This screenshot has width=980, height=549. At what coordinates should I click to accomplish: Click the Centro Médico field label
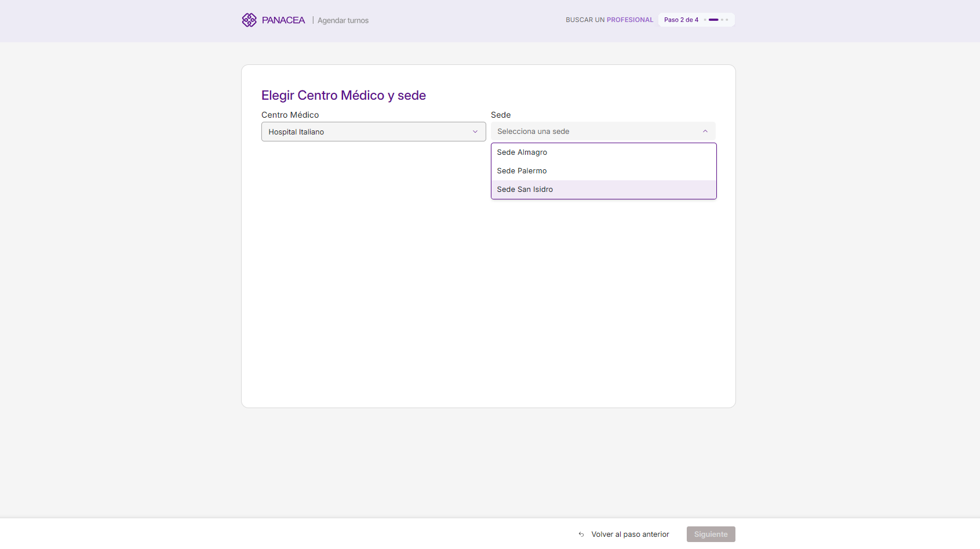pos(290,115)
